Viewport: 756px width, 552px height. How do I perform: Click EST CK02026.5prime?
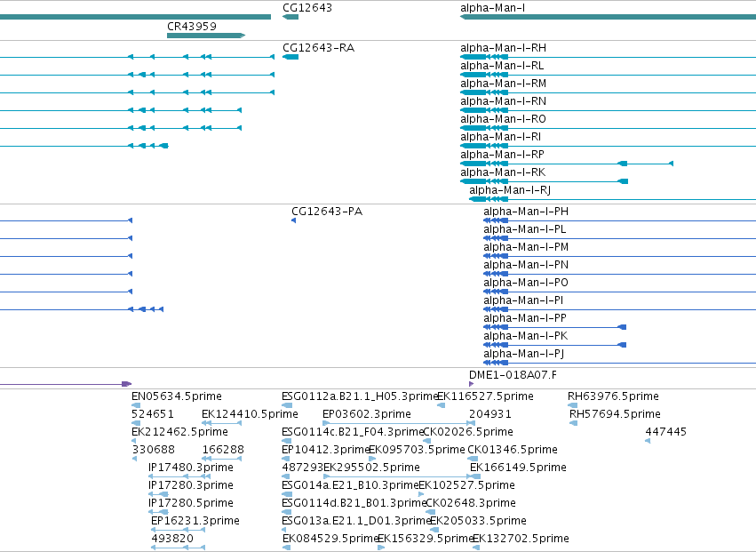(x=468, y=432)
